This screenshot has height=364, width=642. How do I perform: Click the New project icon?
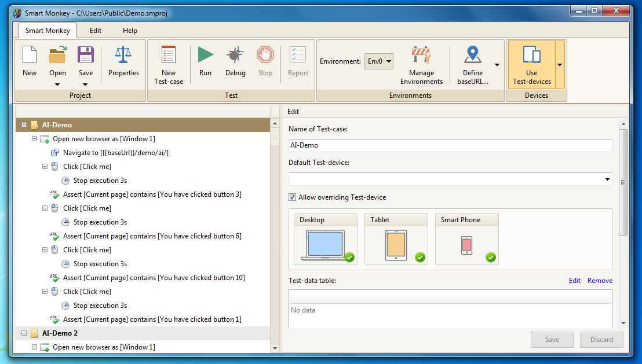(x=30, y=56)
